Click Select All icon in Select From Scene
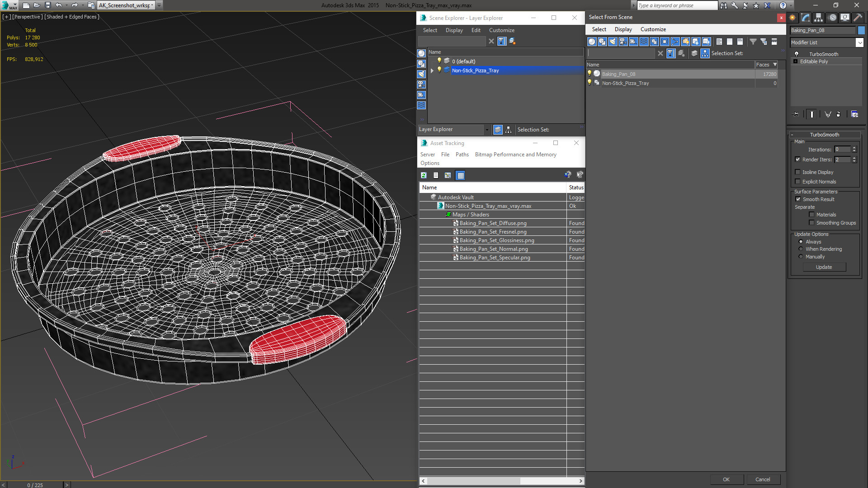This screenshot has height=488, width=868. (719, 42)
